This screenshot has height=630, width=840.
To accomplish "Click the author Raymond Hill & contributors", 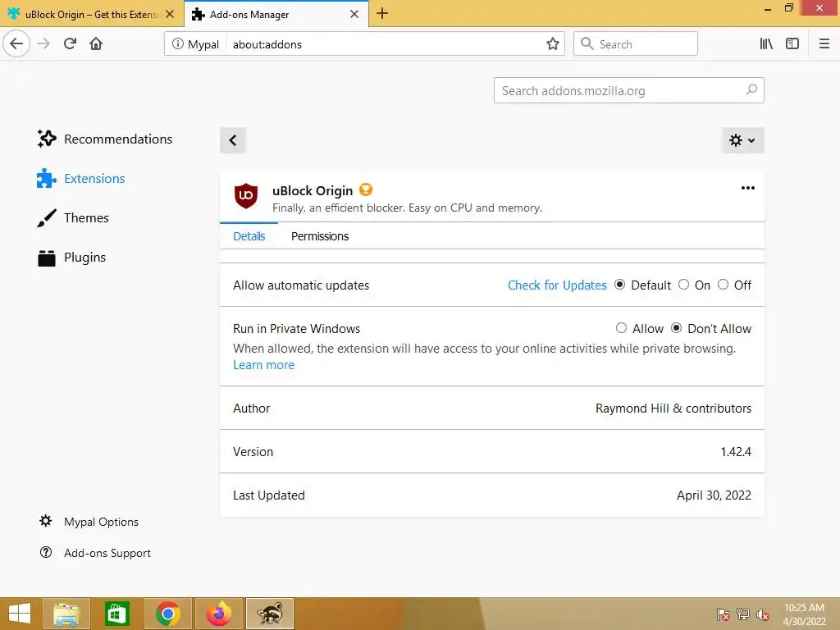I will coord(673,409).
